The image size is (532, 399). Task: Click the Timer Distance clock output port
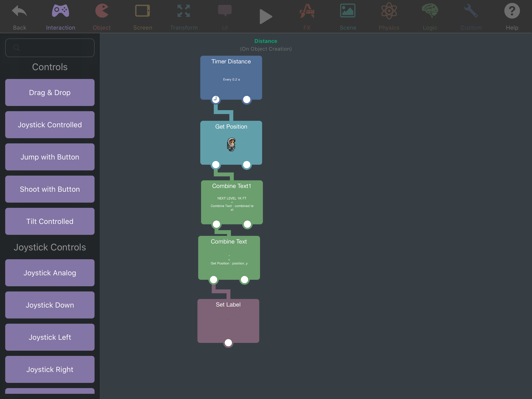click(x=216, y=99)
